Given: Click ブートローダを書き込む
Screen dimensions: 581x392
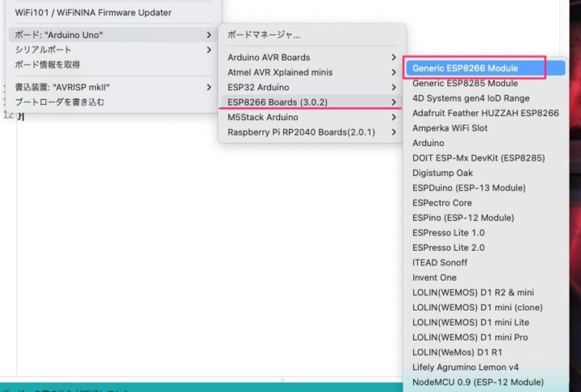Looking at the screenshot, I should 60,102.
